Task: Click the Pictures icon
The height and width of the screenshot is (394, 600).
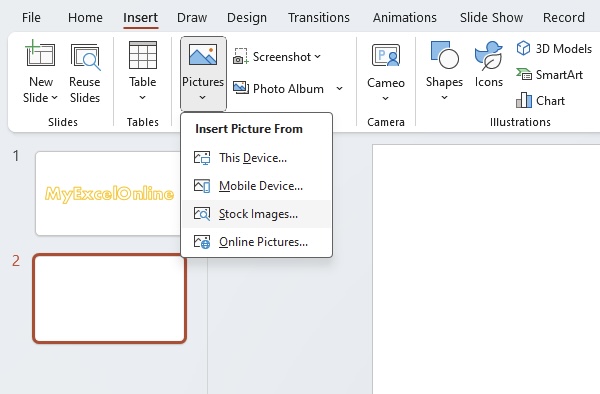Action: 203,54
